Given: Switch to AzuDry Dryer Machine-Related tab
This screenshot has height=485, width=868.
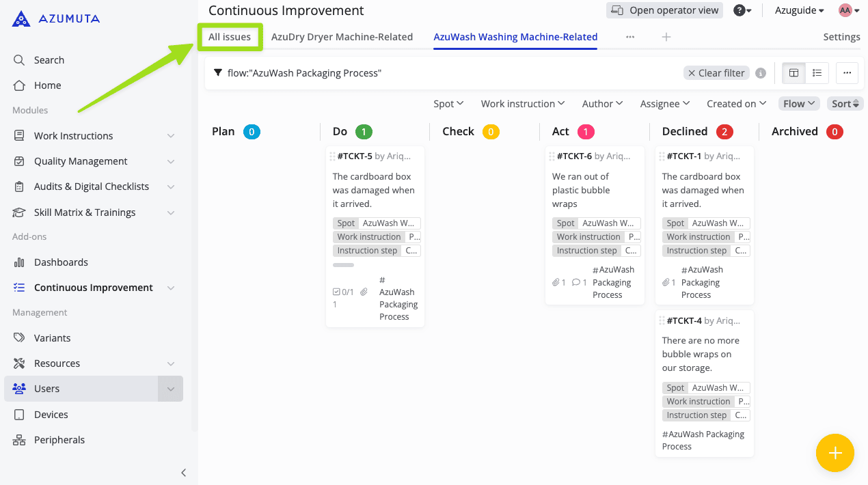Looking at the screenshot, I should point(342,37).
